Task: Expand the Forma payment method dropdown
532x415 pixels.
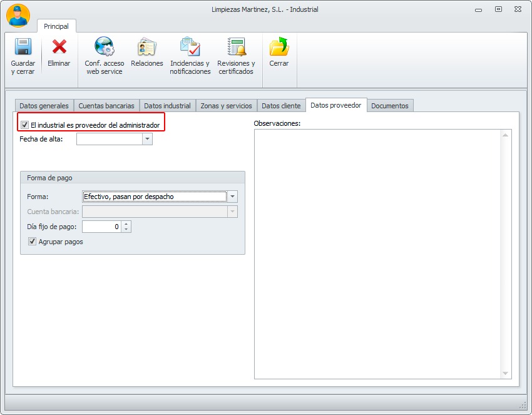Action: 232,197
